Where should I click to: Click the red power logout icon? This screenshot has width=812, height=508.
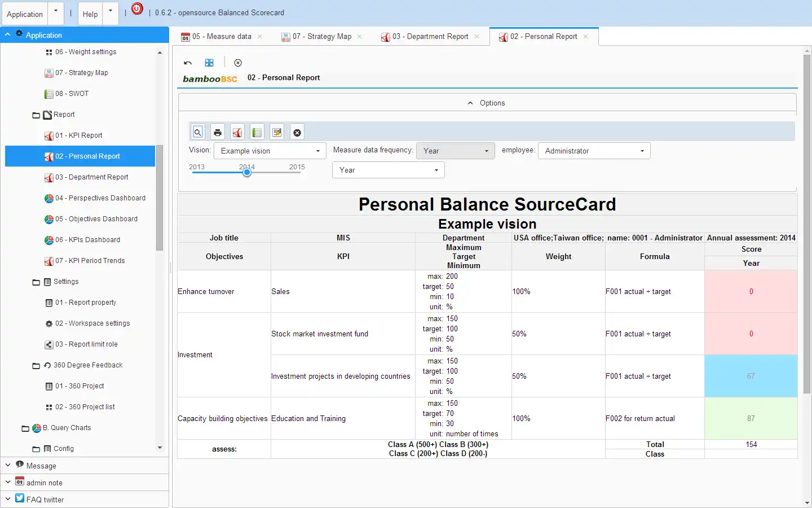(x=137, y=9)
